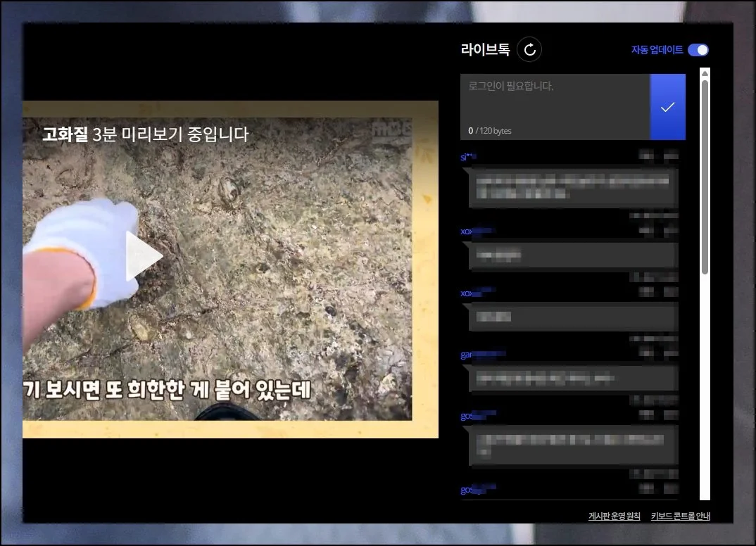The image size is (756, 546).
Task: Toggle the 자동 업데이트 switch
Action: pos(698,50)
